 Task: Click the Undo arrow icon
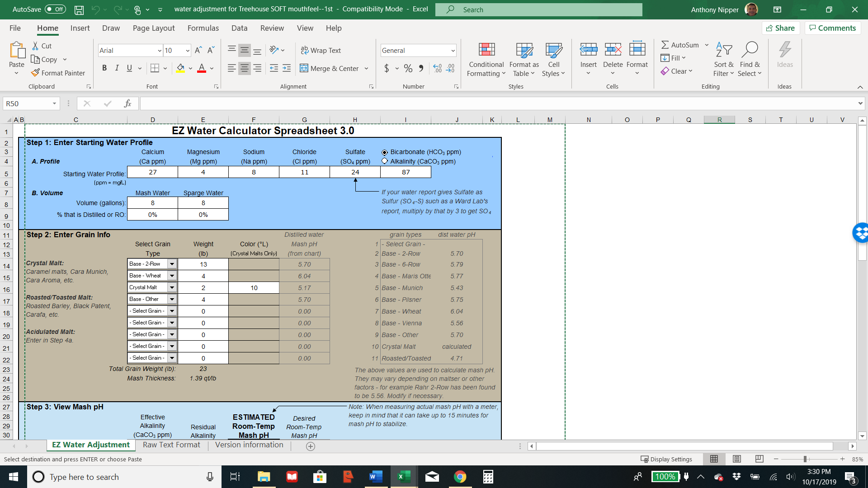[95, 9]
